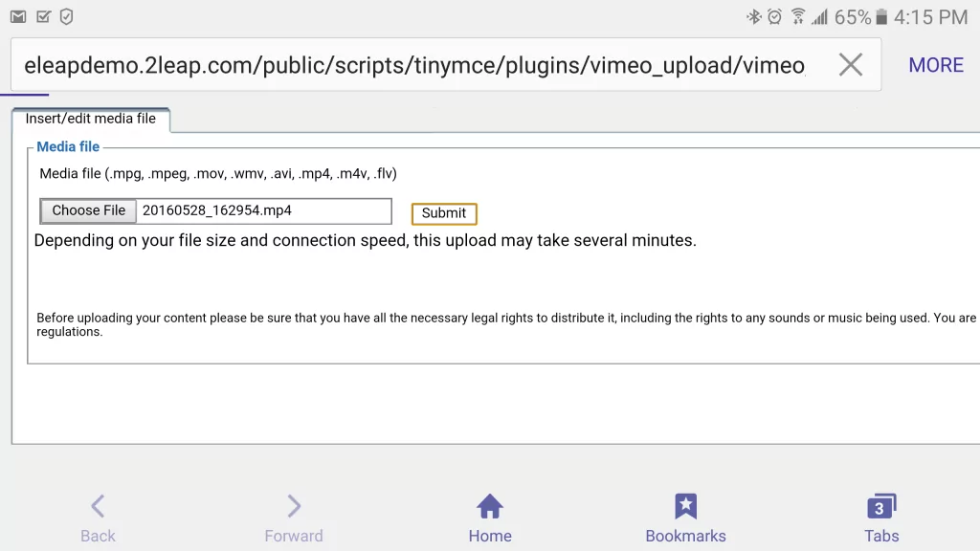Tap the Bluetooth status icon
Image resolution: width=980 pixels, height=551 pixels.
pos(754,17)
